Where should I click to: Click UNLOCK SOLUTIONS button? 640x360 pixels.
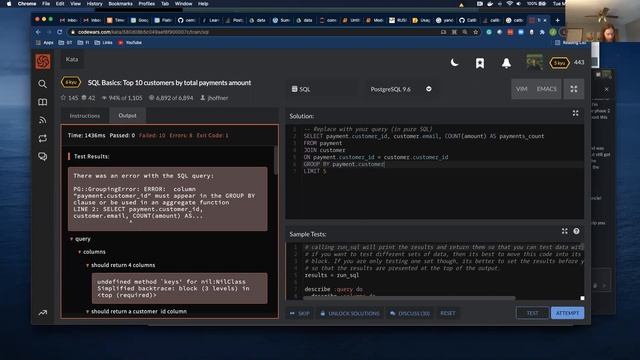tap(350, 313)
